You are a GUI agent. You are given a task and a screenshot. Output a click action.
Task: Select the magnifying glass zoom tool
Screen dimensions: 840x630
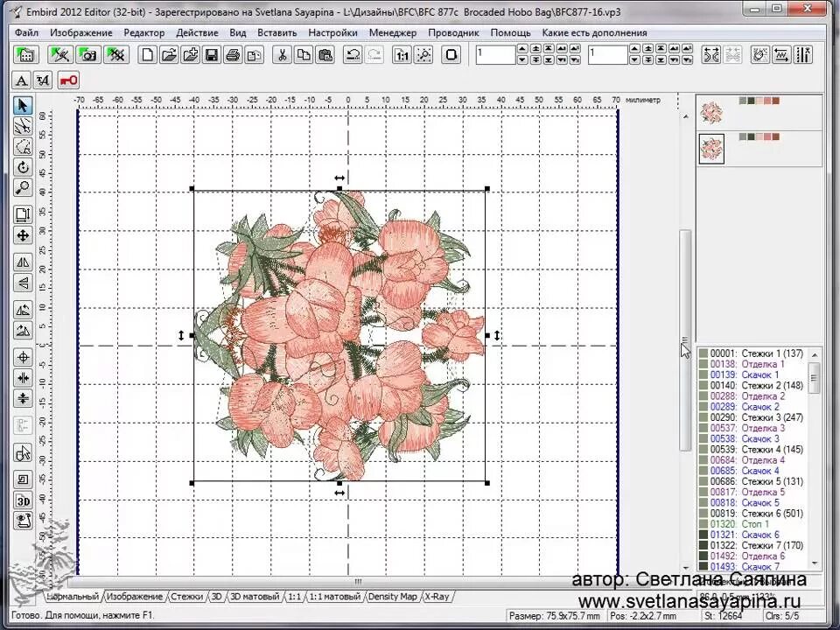(x=23, y=188)
